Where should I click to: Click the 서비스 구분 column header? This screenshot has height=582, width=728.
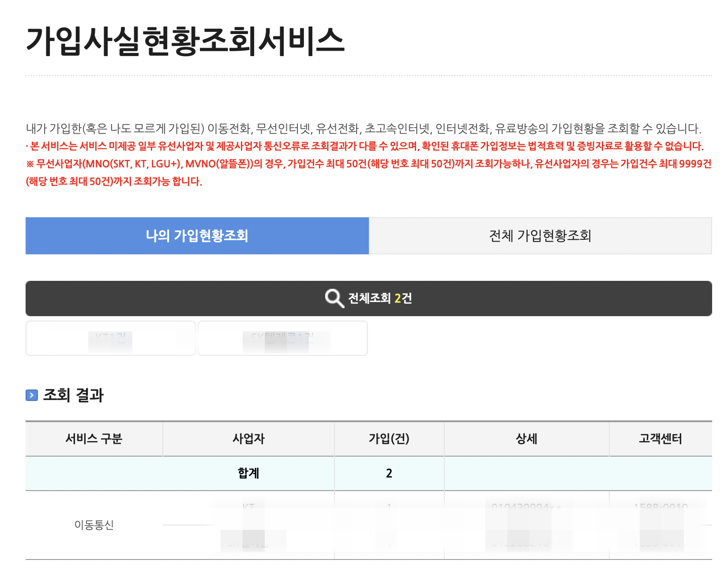point(94,439)
